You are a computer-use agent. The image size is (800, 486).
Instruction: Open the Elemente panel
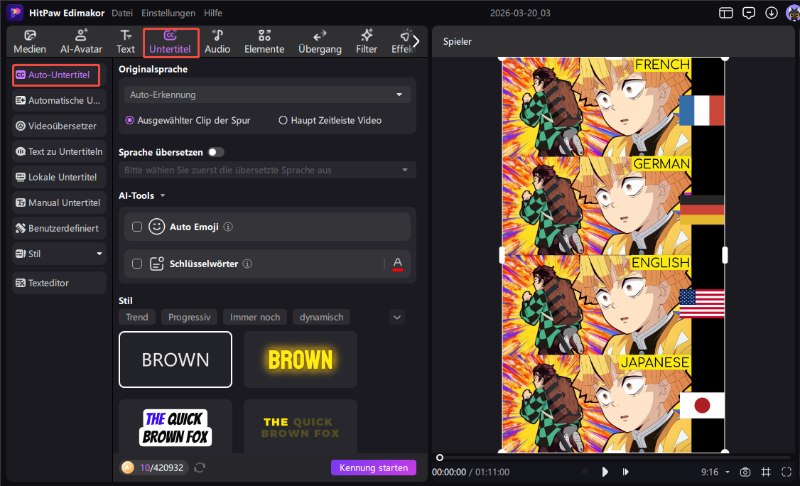(264, 41)
